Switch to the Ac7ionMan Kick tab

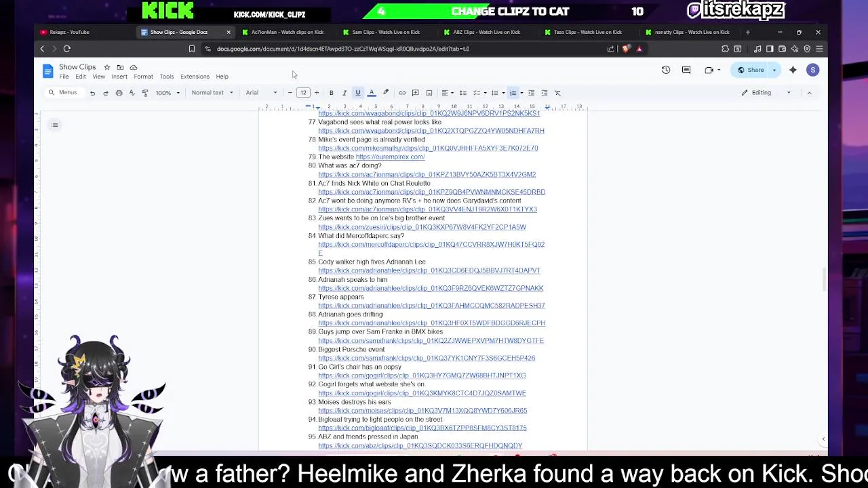286,32
